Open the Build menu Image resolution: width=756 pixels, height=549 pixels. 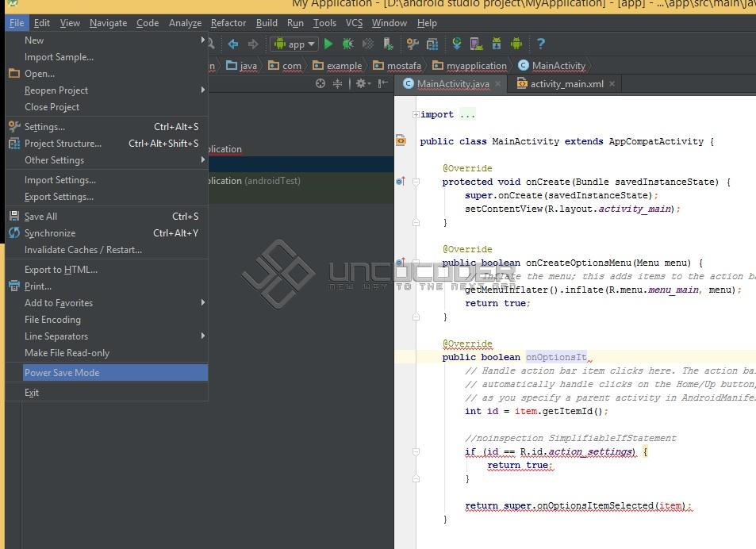pos(266,23)
